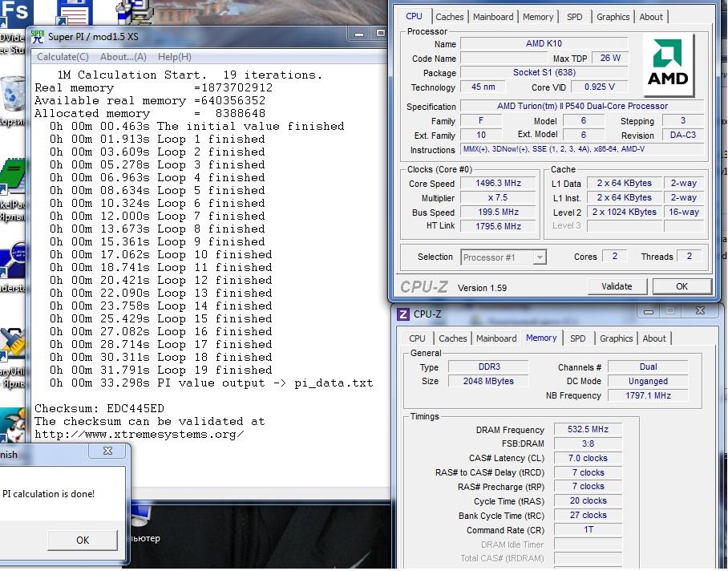Click OK button in CPU-Z CPU window
Image resolution: width=728 pixels, height=571 pixels.
click(x=681, y=286)
